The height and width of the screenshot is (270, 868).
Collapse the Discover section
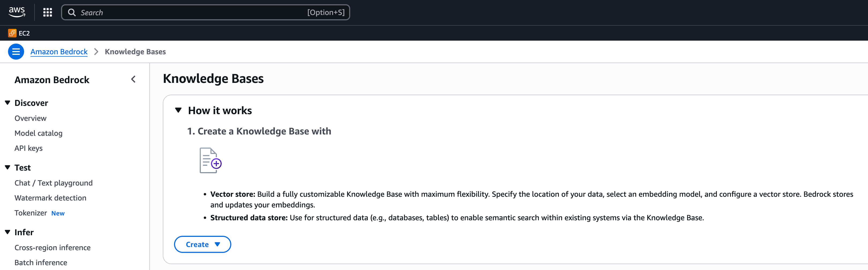click(7, 103)
